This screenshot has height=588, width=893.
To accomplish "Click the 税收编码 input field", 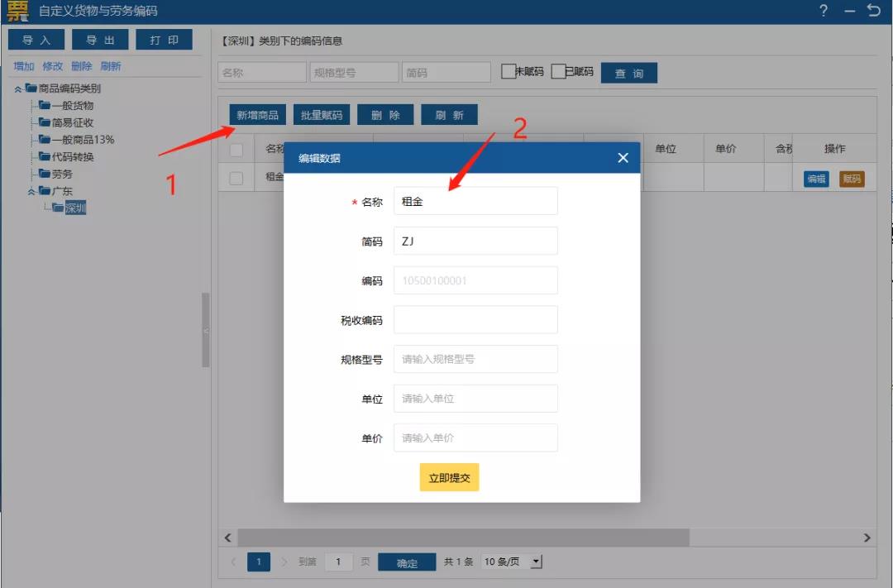I will [x=475, y=320].
